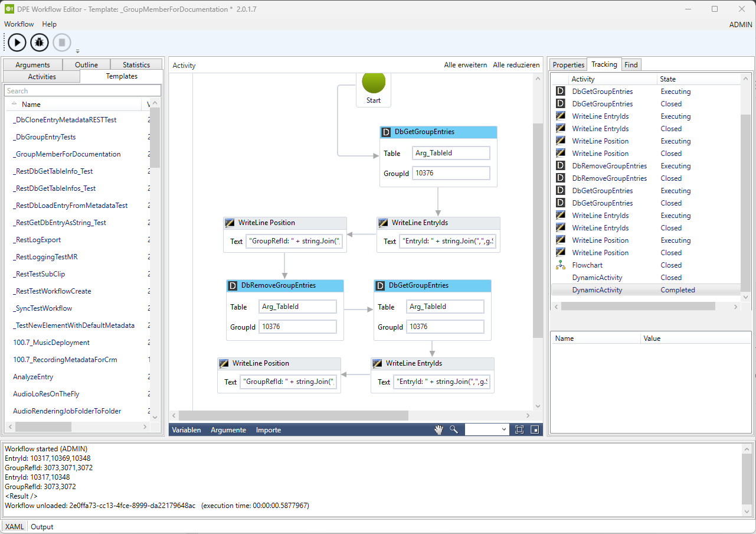Viewport: 756px width, 534px height.
Task: Open toolbar overflow options arrow
Action: [77, 51]
